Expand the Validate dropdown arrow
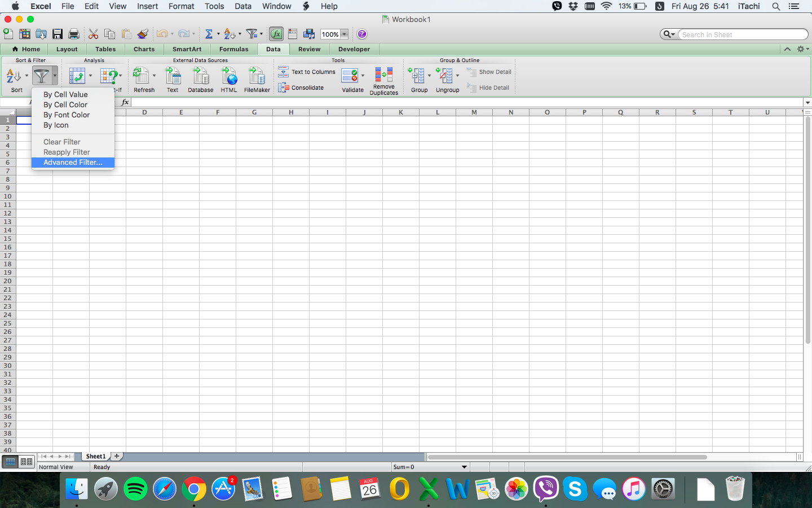Screen dimensions: 812x508 pyautogui.click(x=363, y=75)
